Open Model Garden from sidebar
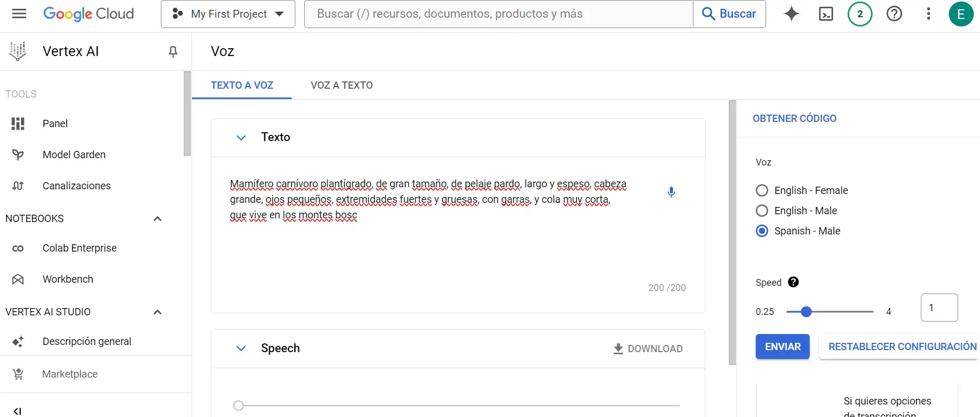Image resolution: width=980 pixels, height=417 pixels. tap(74, 155)
